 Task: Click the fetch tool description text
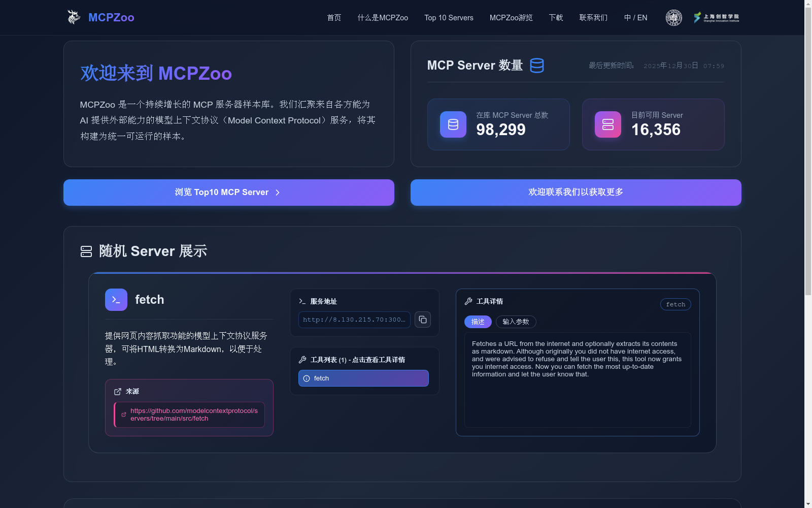coord(577,359)
